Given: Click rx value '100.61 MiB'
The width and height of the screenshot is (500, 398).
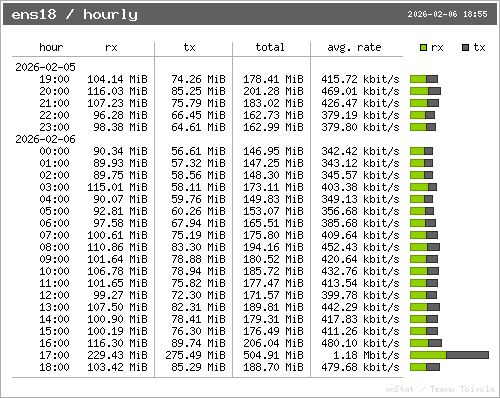Looking at the screenshot, I should coord(117,235).
